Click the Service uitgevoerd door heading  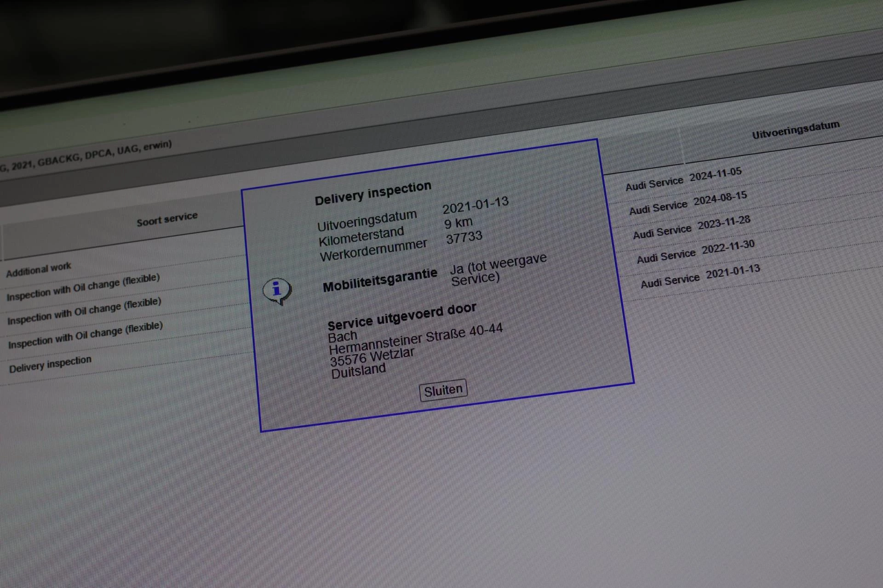(401, 317)
